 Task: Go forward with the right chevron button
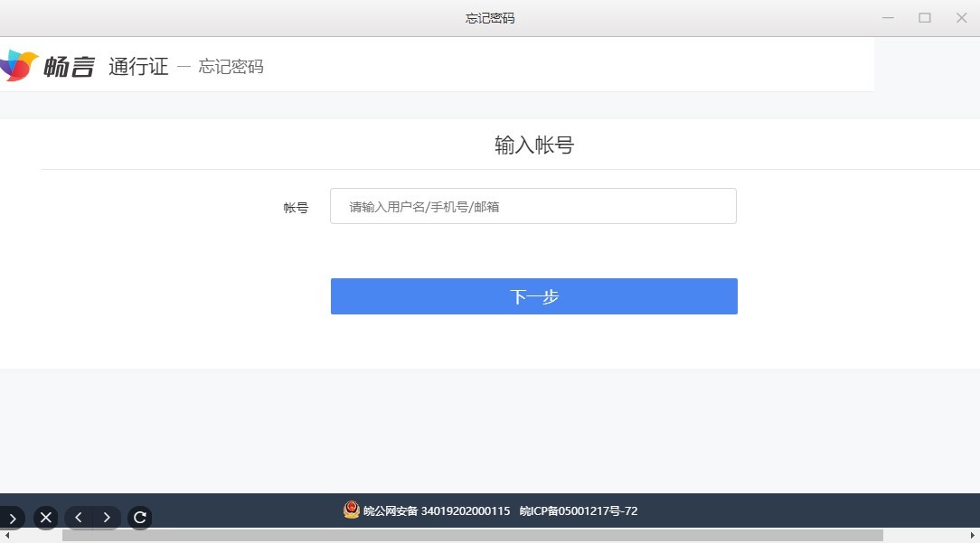point(107,518)
